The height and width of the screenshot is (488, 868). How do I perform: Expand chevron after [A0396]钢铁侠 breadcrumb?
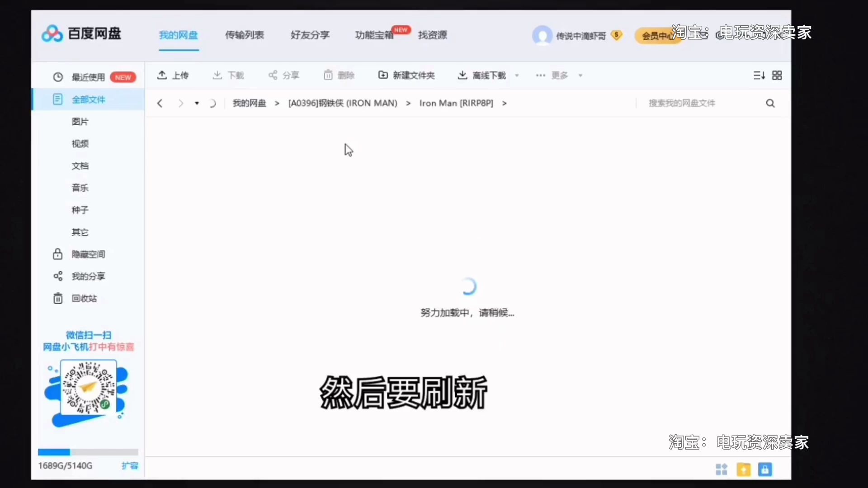[408, 103]
